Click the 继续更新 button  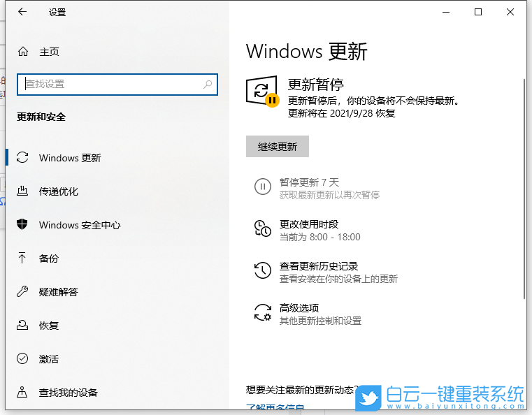[x=278, y=147]
